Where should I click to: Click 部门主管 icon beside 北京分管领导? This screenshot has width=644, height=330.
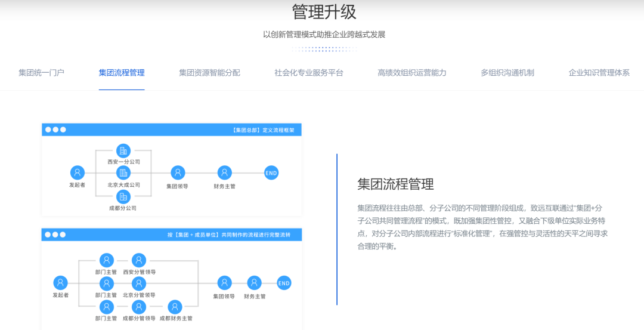coord(107,283)
